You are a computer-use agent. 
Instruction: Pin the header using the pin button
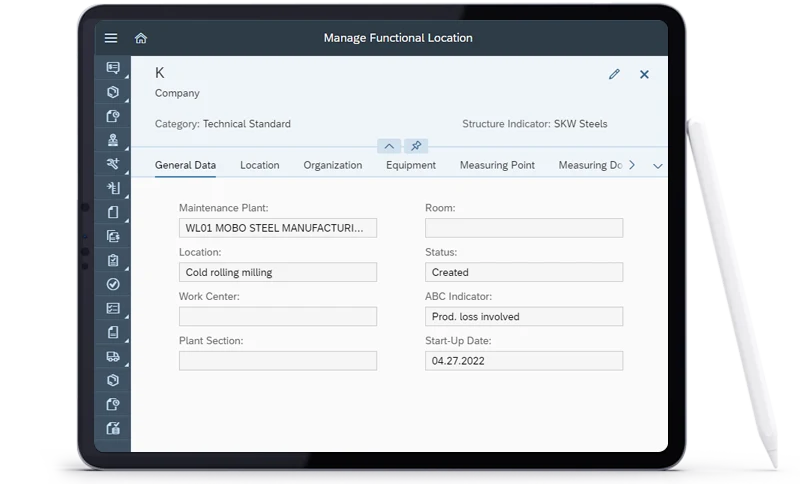click(416, 146)
